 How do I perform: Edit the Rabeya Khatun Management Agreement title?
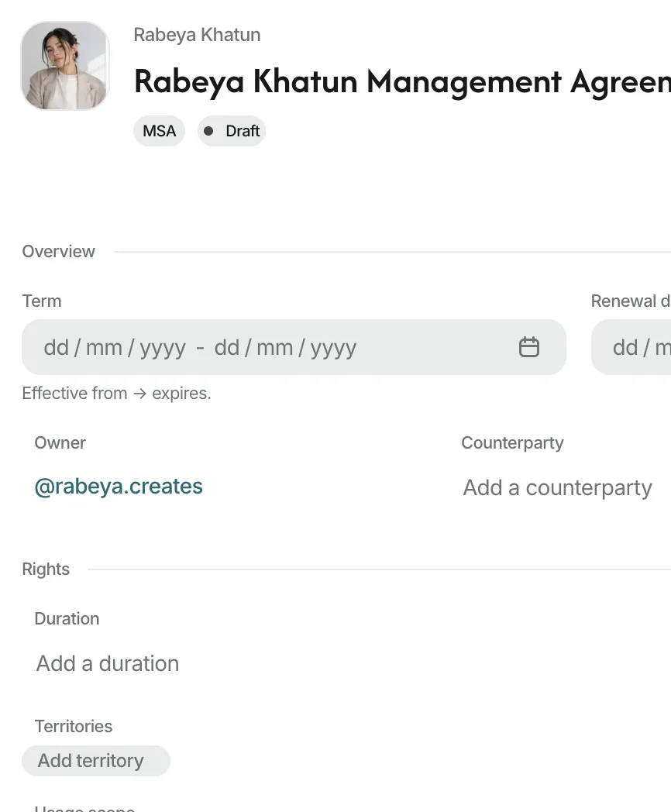[x=402, y=81]
